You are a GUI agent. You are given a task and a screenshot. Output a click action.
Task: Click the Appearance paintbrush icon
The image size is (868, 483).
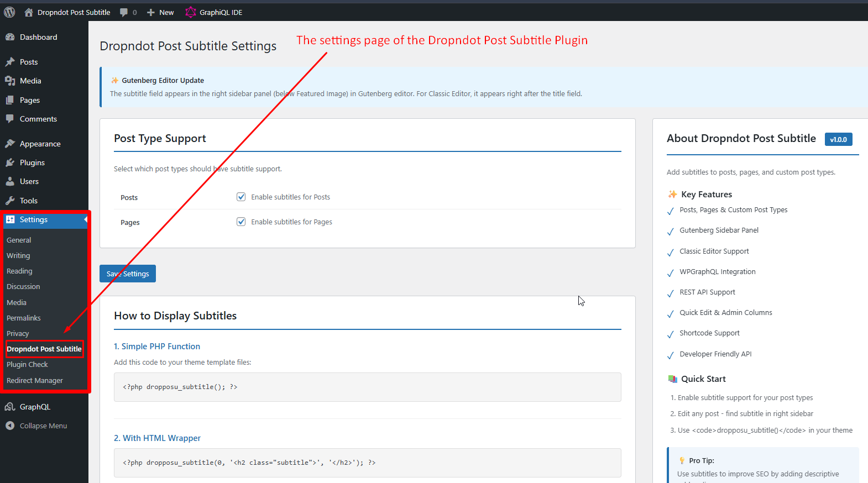(x=10, y=144)
